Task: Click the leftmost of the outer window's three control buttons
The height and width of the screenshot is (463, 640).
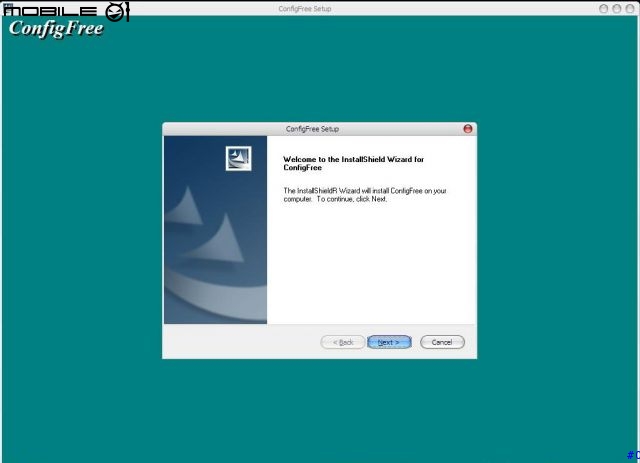Action: [x=603, y=9]
